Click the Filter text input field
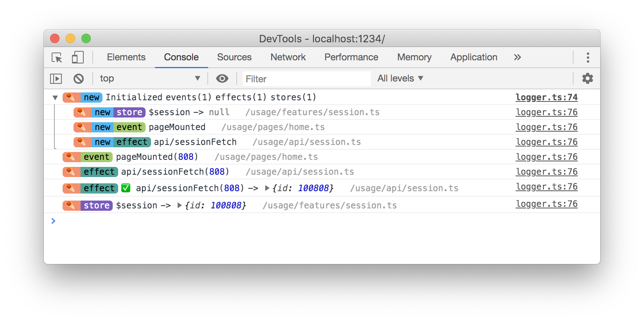This screenshot has height=322, width=644. 306,79
